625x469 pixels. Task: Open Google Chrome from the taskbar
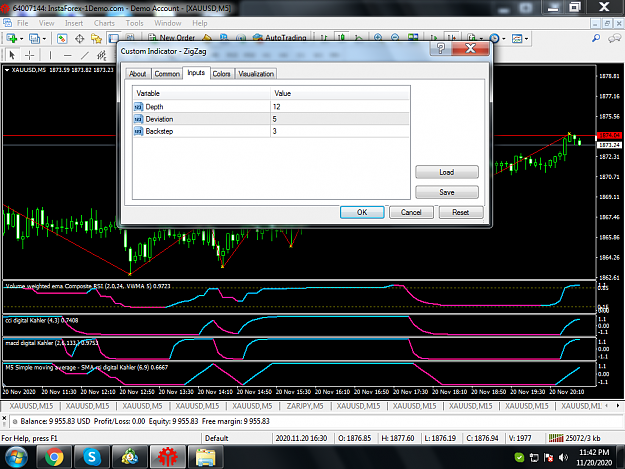pyautogui.click(x=54, y=457)
